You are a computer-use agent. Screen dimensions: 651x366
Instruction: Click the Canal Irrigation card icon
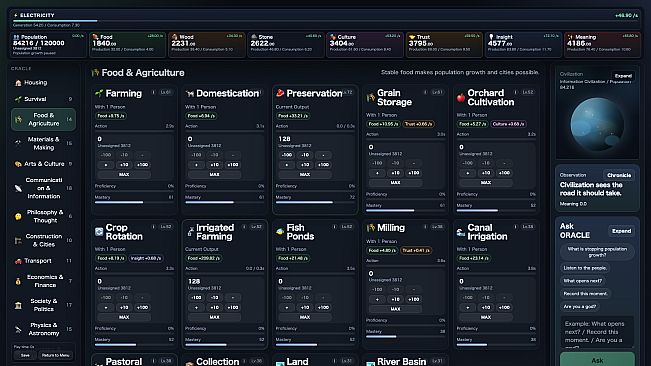coord(461,232)
